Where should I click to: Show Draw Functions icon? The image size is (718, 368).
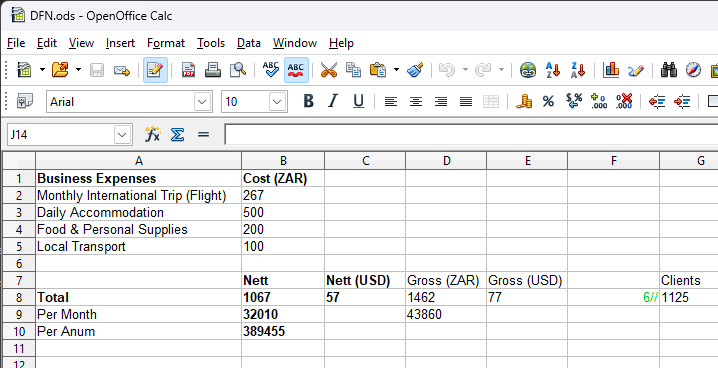click(x=636, y=70)
